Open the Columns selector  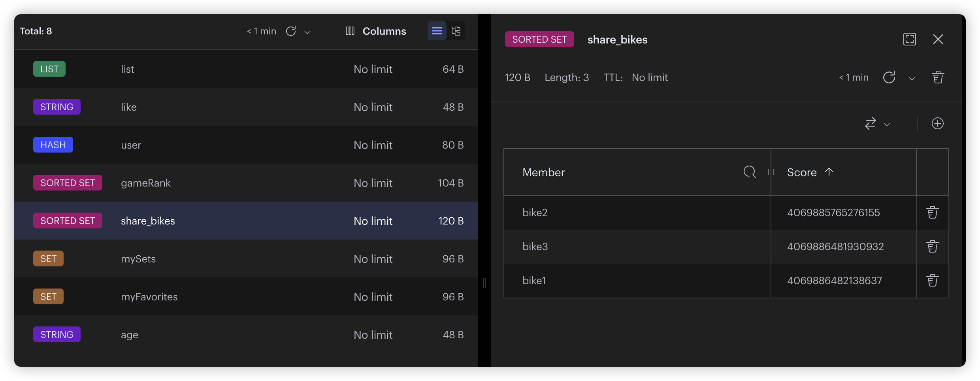point(376,31)
